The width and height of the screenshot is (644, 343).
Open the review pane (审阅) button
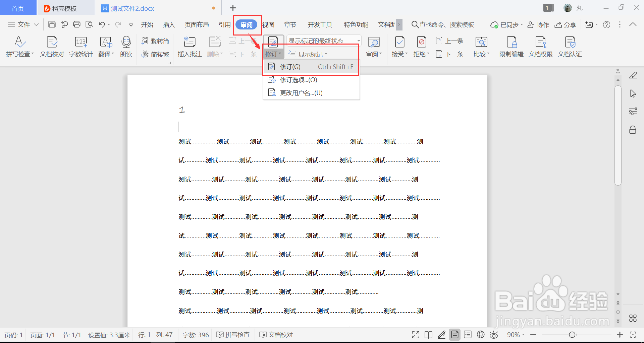374,47
